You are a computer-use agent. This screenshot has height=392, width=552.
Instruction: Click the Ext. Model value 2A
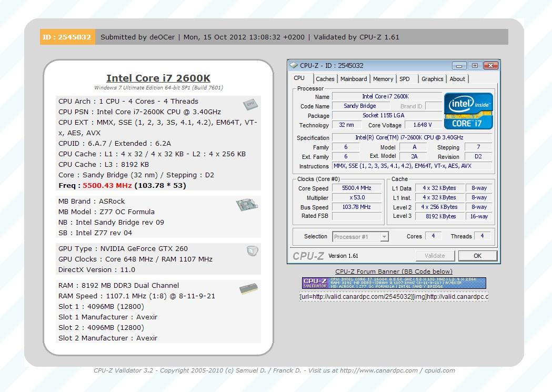click(414, 156)
